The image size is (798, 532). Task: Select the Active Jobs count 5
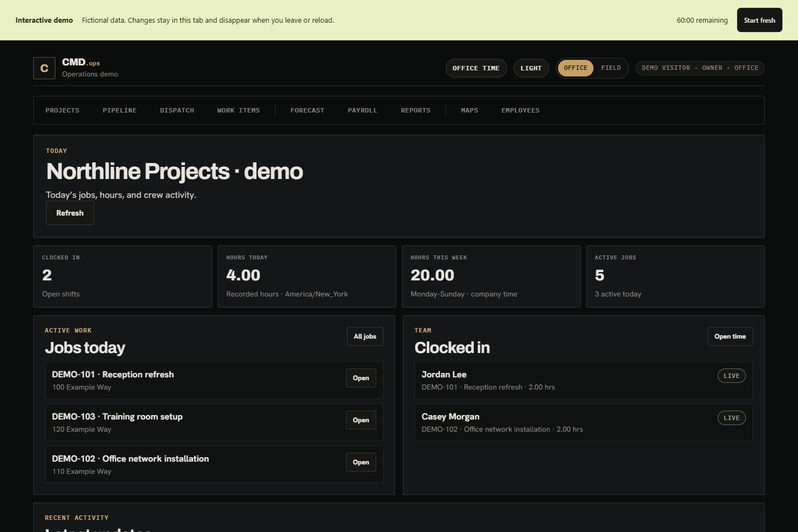(x=600, y=275)
